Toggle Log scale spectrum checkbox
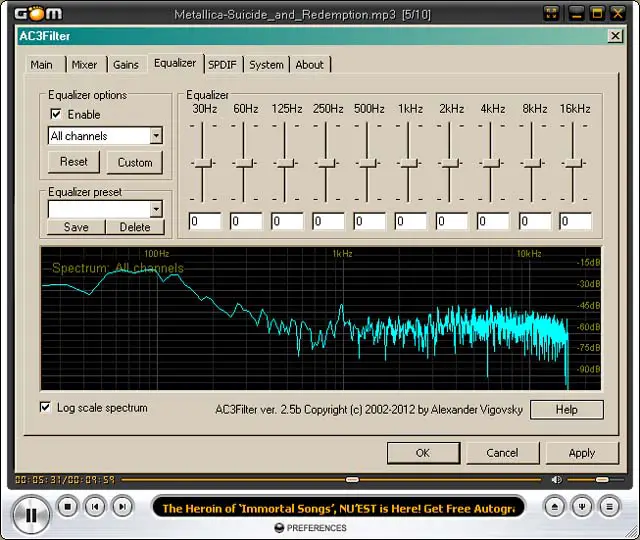This screenshot has height=540, width=640. pyautogui.click(x=45, y=407)
